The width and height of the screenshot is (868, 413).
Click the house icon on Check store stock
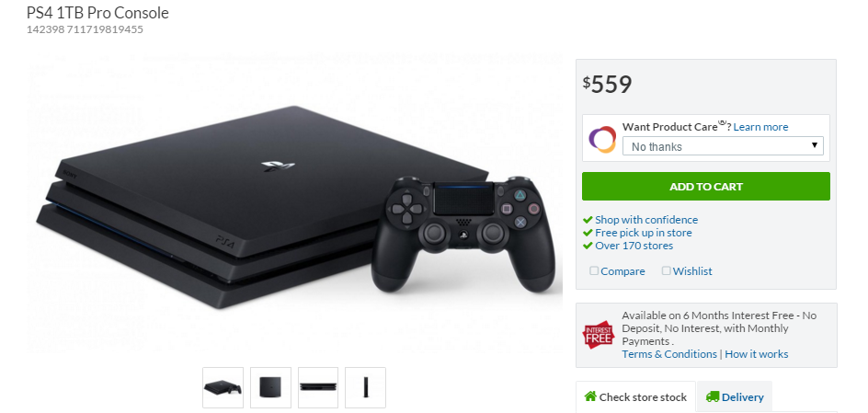tap(590, 396)
